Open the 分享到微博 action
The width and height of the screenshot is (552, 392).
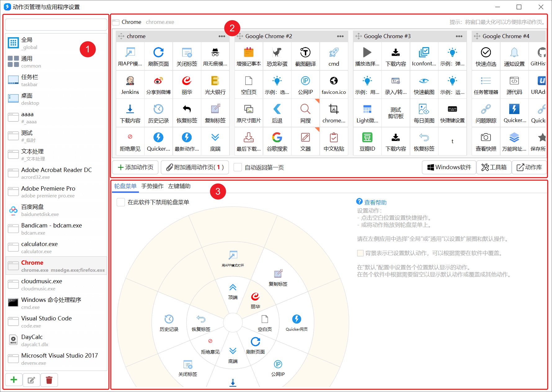(x=158, y=85)
